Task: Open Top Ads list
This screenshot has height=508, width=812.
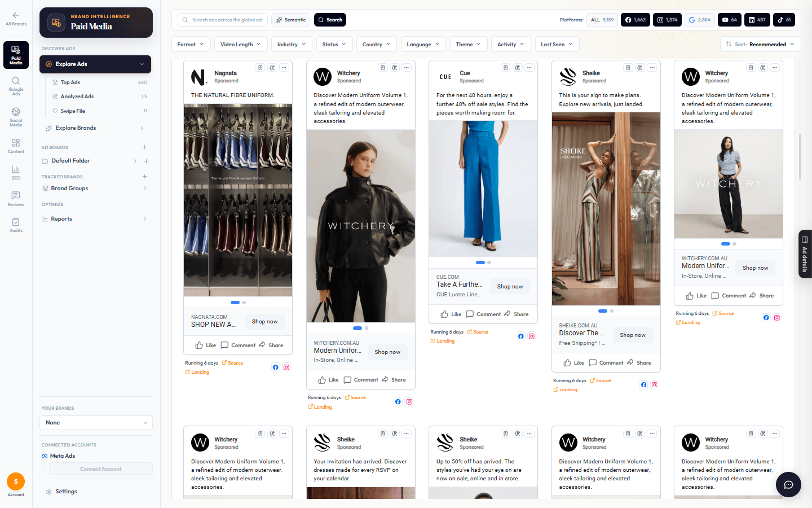Action: 99,82
